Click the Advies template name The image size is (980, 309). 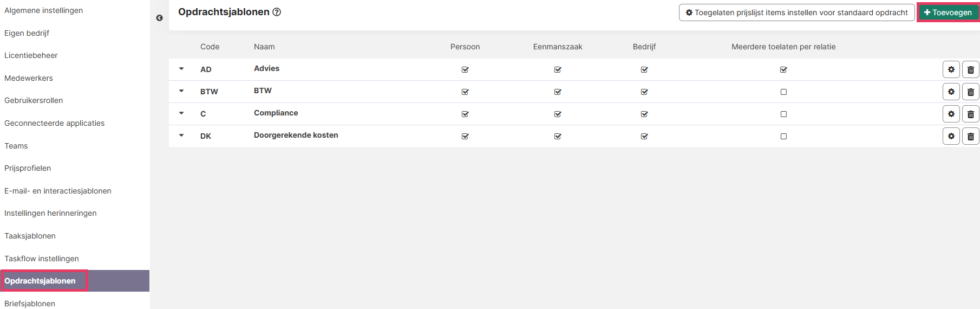tap(267, 68)
